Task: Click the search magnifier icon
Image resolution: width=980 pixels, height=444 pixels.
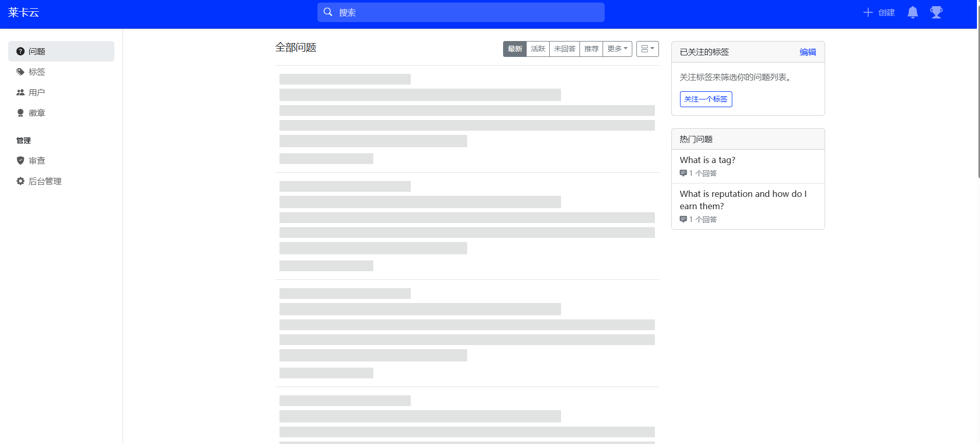Action: 328,12
